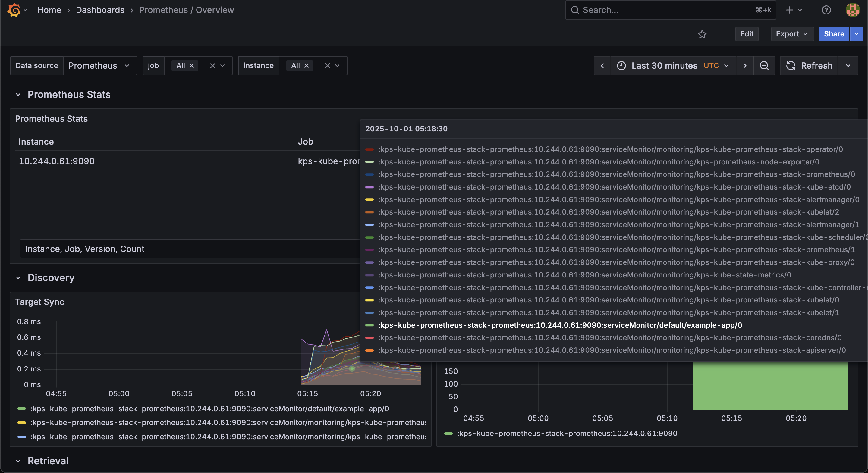Screen dimensions: 868x473
Task: Click the Grafana logo icon
Action: tap(14, 10)
